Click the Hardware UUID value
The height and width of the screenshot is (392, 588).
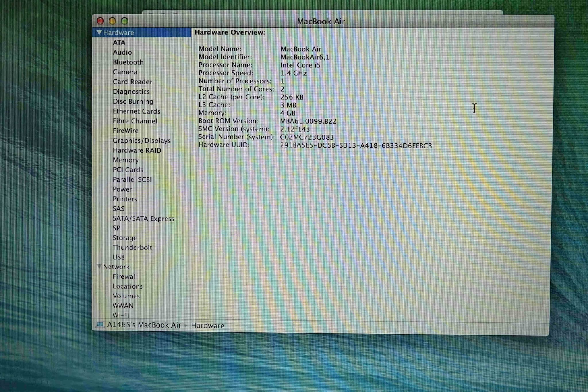pyautogui.click(x=356, y=146)
